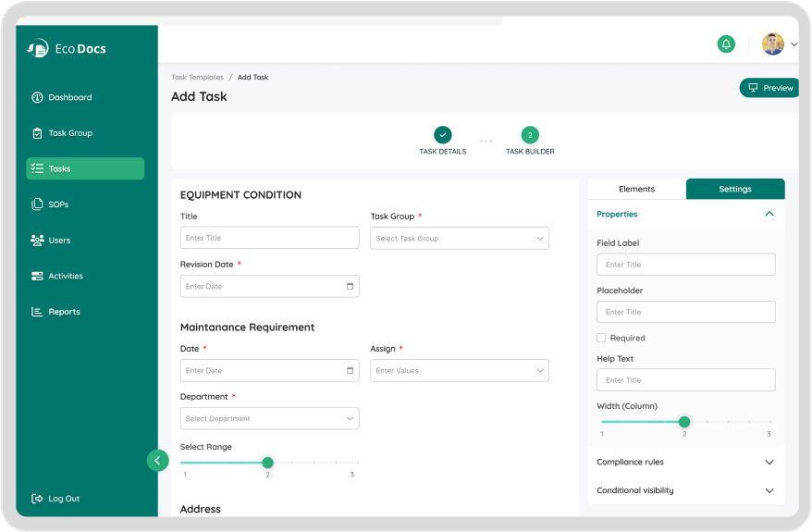This screenshot has width=812, height=532.
Task: Click the Preview button
Action: [769, 88]
